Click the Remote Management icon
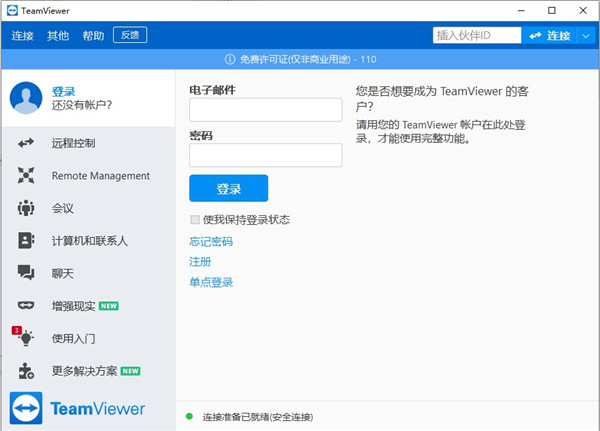 pyautogui.click(x=26, y=176)
